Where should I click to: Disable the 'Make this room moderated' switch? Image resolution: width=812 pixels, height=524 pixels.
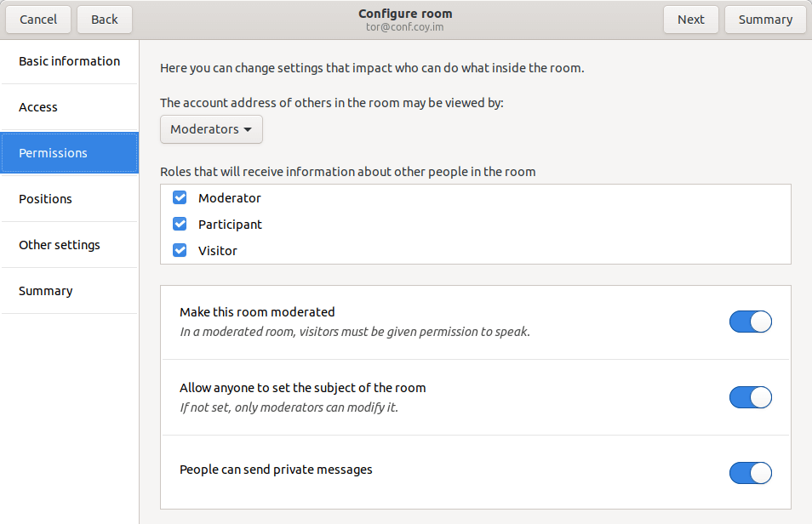pos(750,322)
